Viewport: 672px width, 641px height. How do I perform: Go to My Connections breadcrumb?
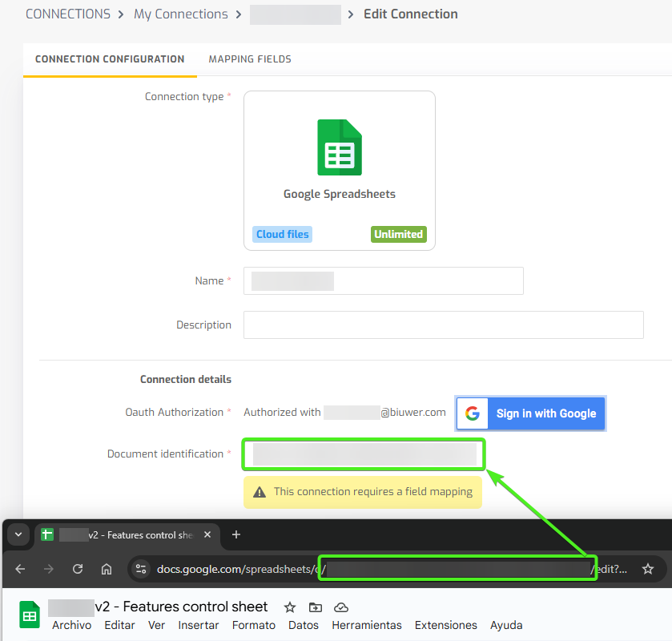[x=180, y=14]
